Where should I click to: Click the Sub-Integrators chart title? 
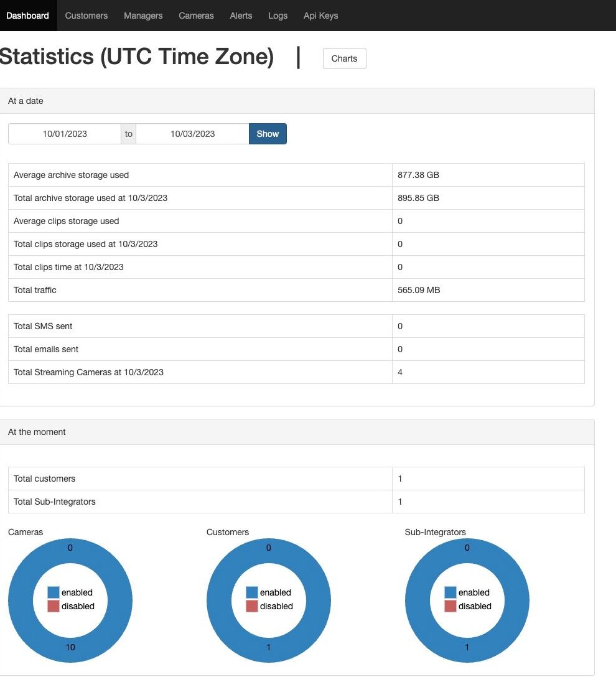435,532
